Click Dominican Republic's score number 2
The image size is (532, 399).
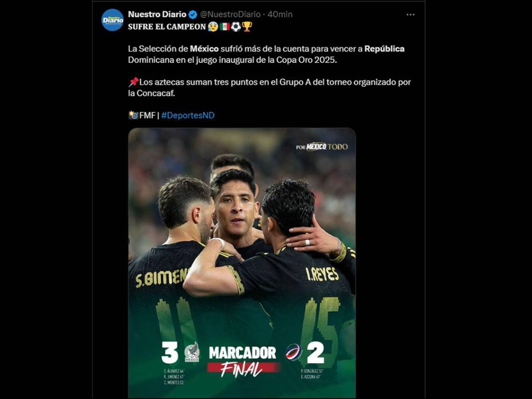tap(315, 353)
